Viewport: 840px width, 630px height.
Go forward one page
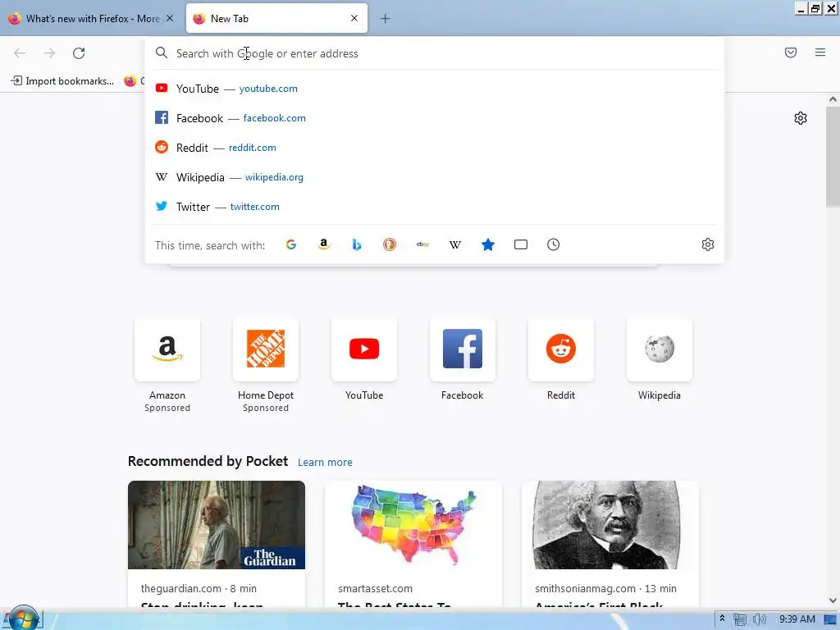[49, 53]
